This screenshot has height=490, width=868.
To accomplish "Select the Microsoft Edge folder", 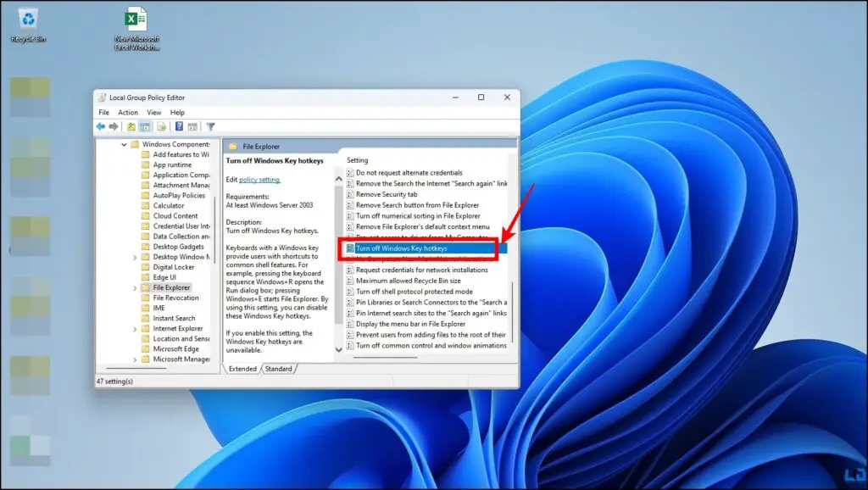I will click(170, 349).
